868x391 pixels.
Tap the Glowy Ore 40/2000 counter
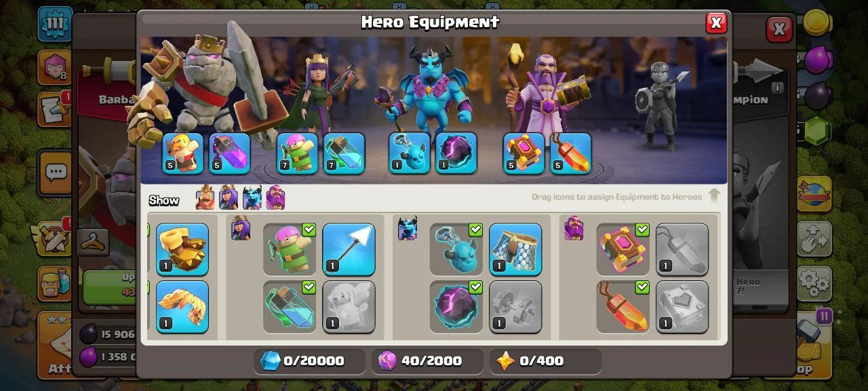tap(427, 361)
